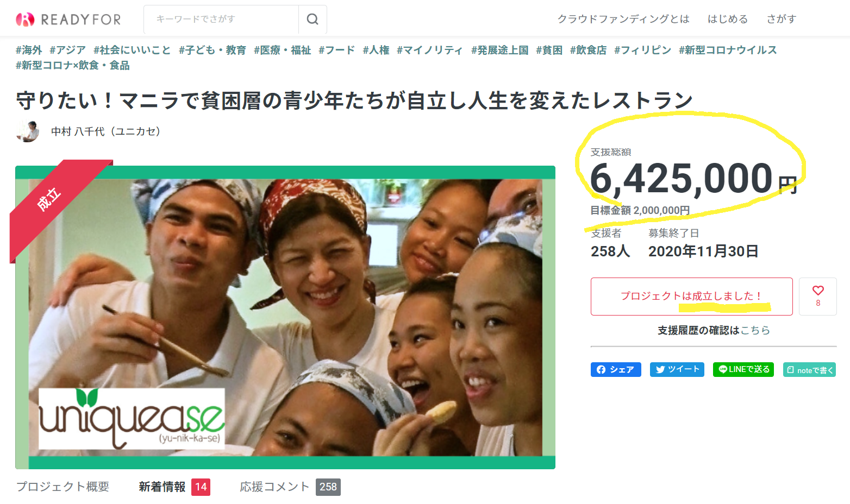
Task: Write about the project on note
Action: (x=809, y=370)
